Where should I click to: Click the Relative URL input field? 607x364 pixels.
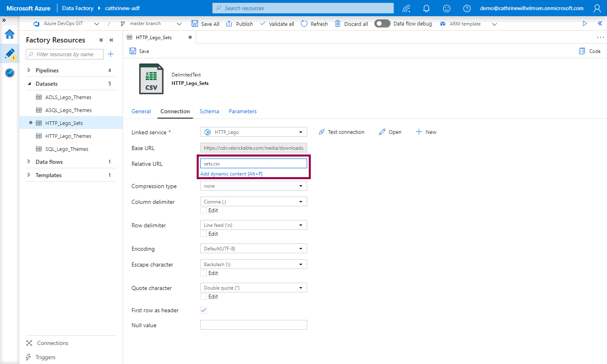pyautogui.click(x=253, y=164)
